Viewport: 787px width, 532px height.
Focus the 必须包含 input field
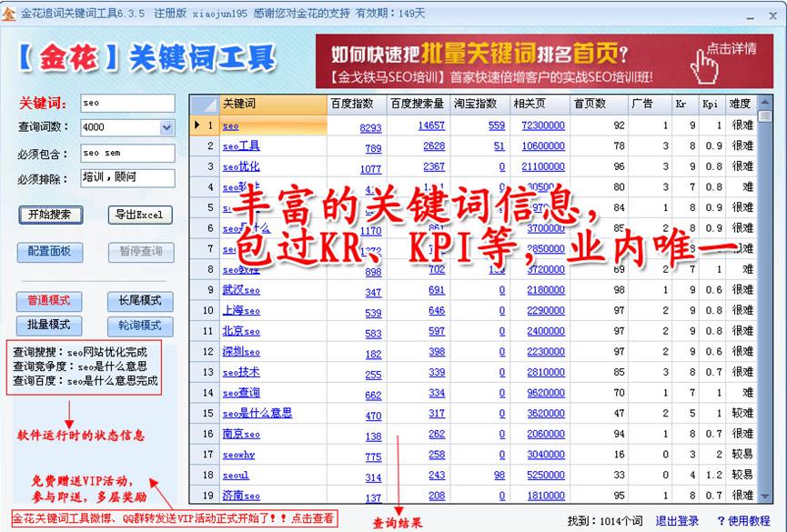[x=127, y=153]
